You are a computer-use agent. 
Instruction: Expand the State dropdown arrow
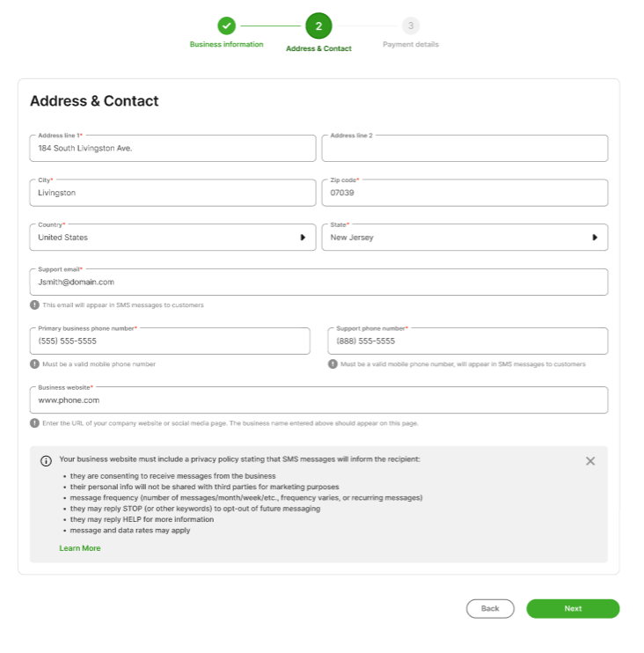[595, 238]
